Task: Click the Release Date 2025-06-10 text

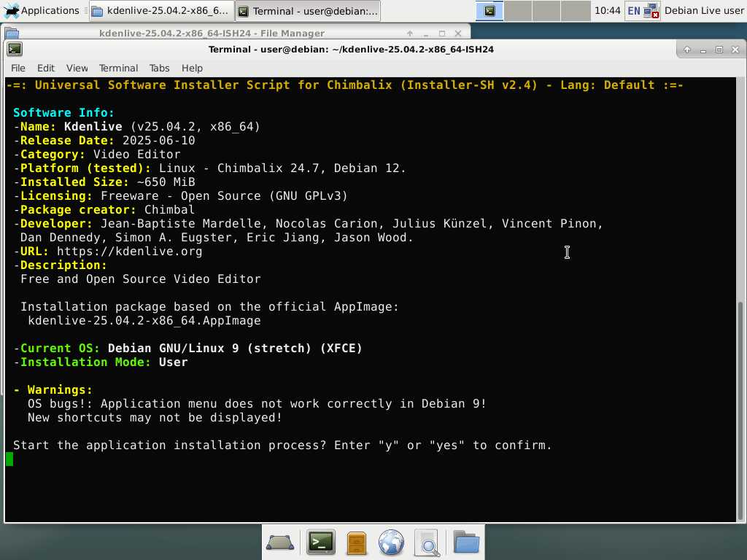Action: (104, 141)
